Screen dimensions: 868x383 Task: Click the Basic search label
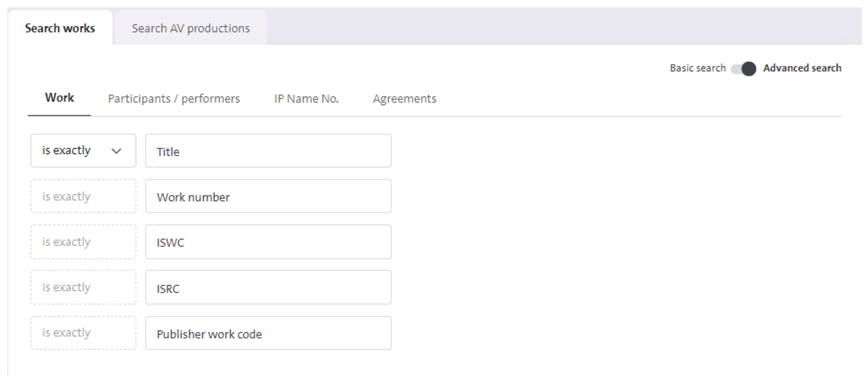[698, 68]
